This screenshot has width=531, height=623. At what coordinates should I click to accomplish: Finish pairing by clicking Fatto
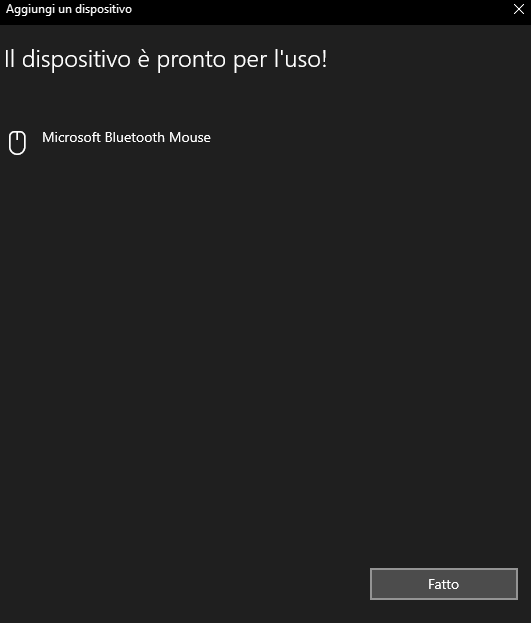(444, 584)
